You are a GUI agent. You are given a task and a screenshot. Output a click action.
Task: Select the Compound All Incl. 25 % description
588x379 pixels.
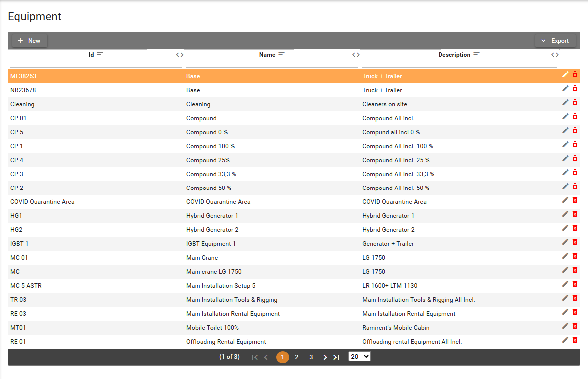coord(459,160)
